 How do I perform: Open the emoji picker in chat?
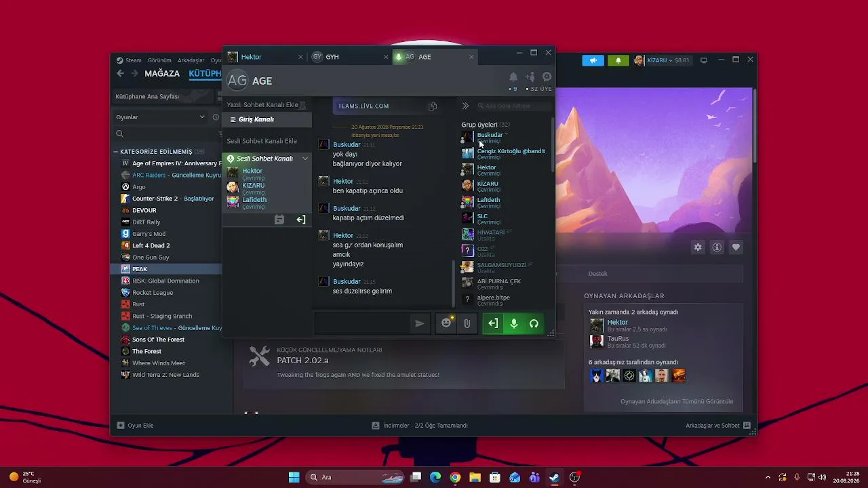[x=446, y=324]
